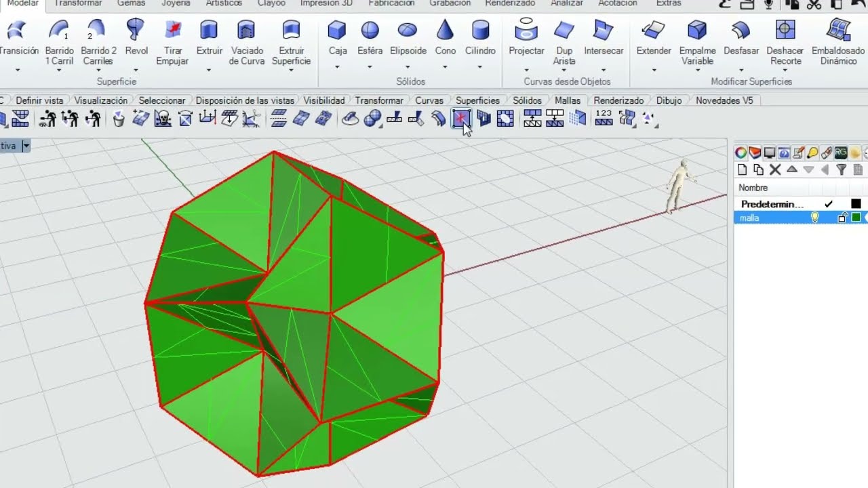Delete layer with the X icon
Viewport: 868px width, 488px height.
775,170
